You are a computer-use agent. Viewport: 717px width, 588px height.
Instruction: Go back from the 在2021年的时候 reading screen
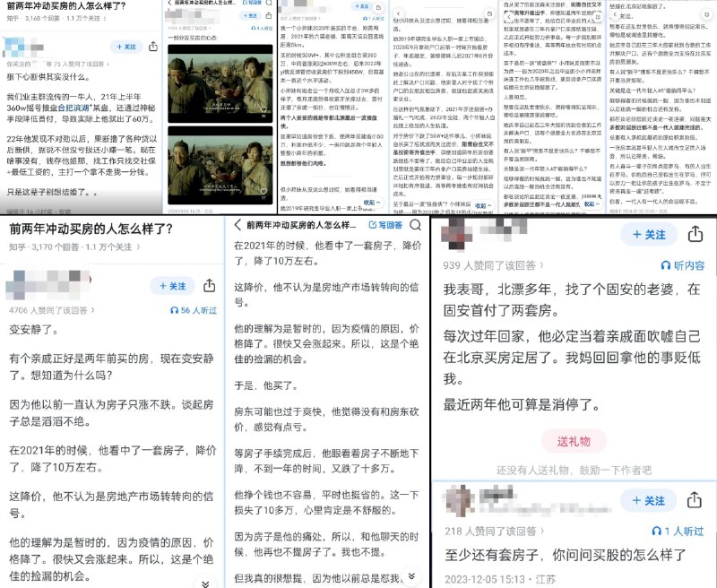click(x=238, y=224)
